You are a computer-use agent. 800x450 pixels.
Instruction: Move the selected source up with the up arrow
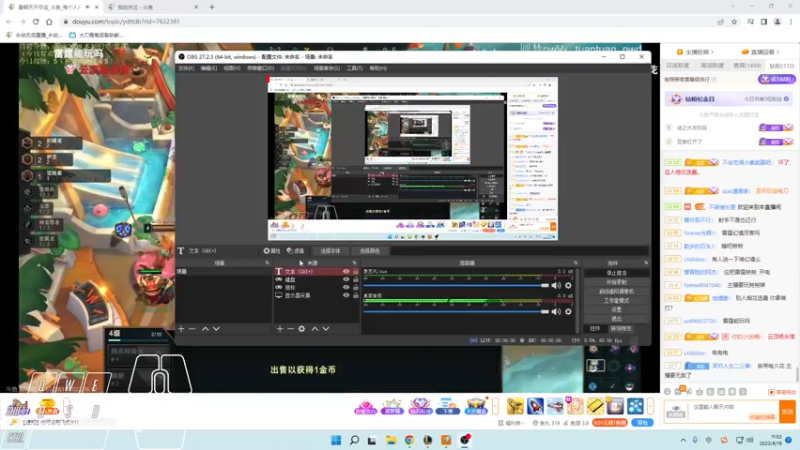pyautogui.click(x=315, y=329)
